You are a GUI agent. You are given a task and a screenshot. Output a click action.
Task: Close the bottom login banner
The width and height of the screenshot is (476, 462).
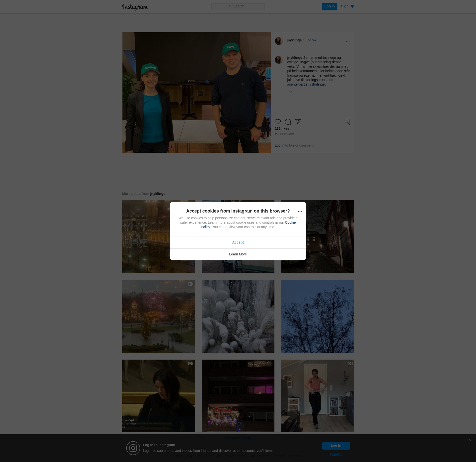tap(470, 440)
